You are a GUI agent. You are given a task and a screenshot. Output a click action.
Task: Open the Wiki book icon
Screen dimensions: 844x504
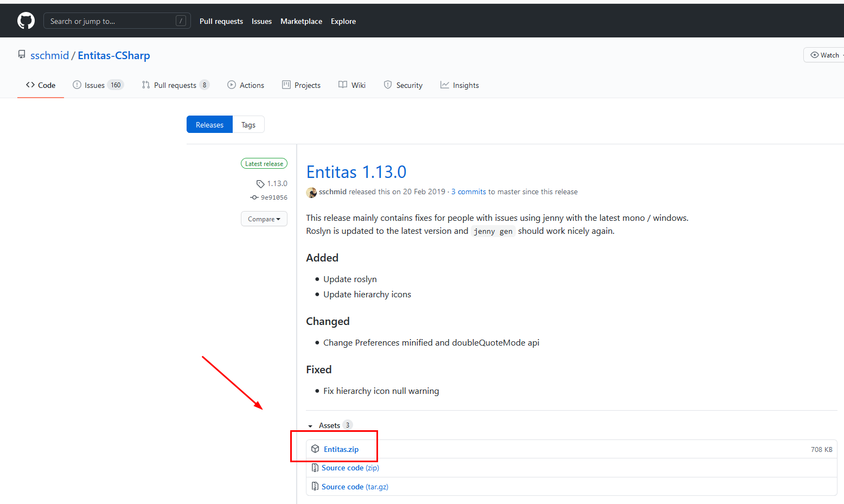pyautogui.click(x=342, y=85)
